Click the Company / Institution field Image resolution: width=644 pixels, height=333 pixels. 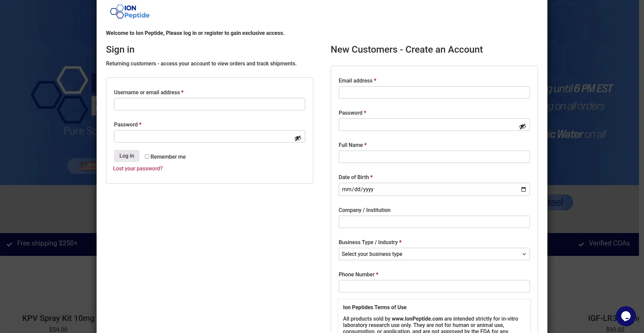[x=434, y=222]
